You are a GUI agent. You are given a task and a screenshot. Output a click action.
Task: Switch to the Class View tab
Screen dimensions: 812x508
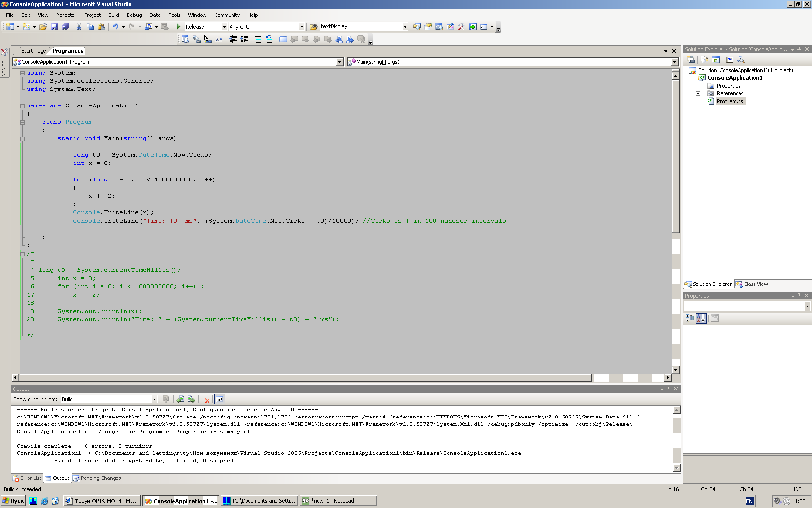[x=752, y=284]
